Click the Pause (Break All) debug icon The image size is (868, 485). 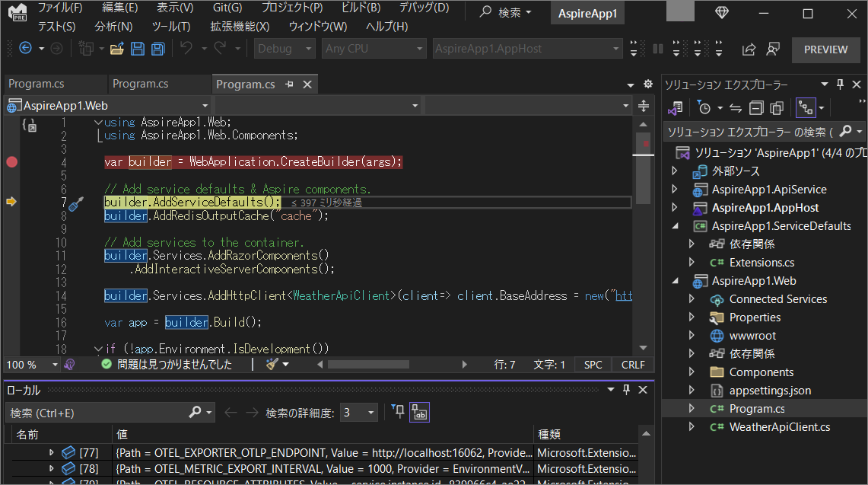pos(657,49)
